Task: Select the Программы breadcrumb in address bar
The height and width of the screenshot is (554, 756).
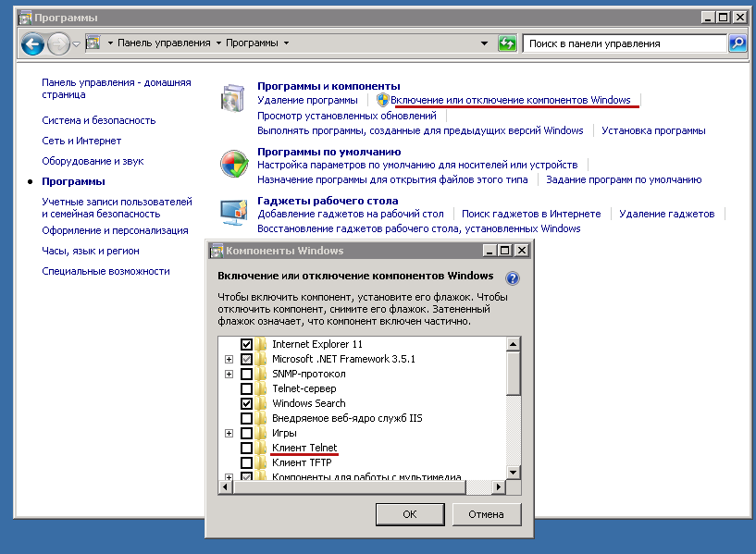Action: pos(252,43)
